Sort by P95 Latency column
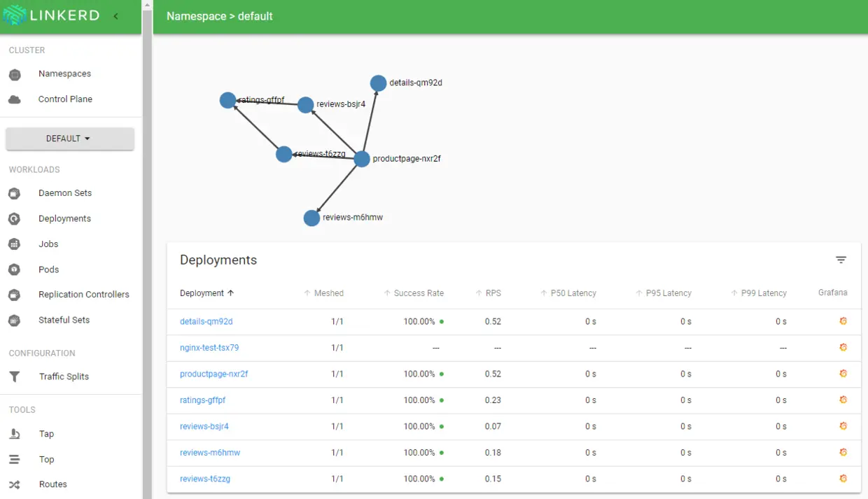This screenshot has width=868, height=499. pos(663,293)
